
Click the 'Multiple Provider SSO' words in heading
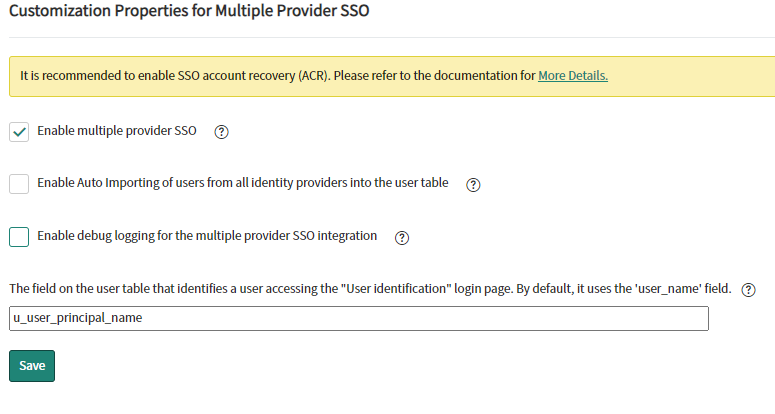click(x=292, y=10)
